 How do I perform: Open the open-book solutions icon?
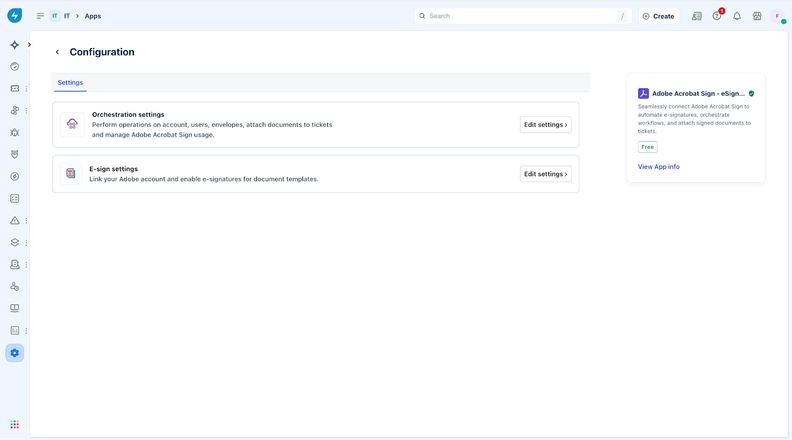click(x=15, y=308)
